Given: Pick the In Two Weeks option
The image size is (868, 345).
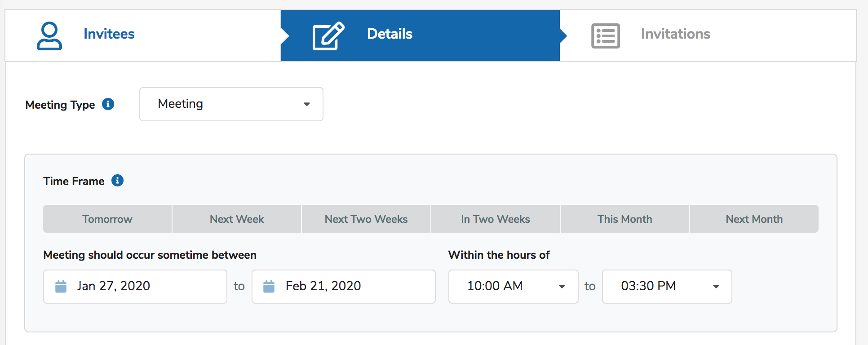Looking at the screenshot, I should tap(496, 219).
